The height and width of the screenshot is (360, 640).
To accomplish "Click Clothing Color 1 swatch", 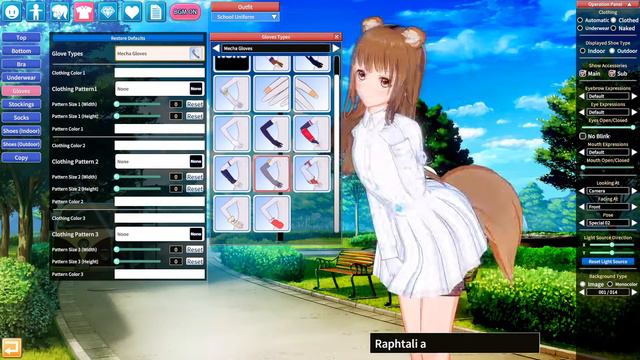I will click(x=160, y=73).
